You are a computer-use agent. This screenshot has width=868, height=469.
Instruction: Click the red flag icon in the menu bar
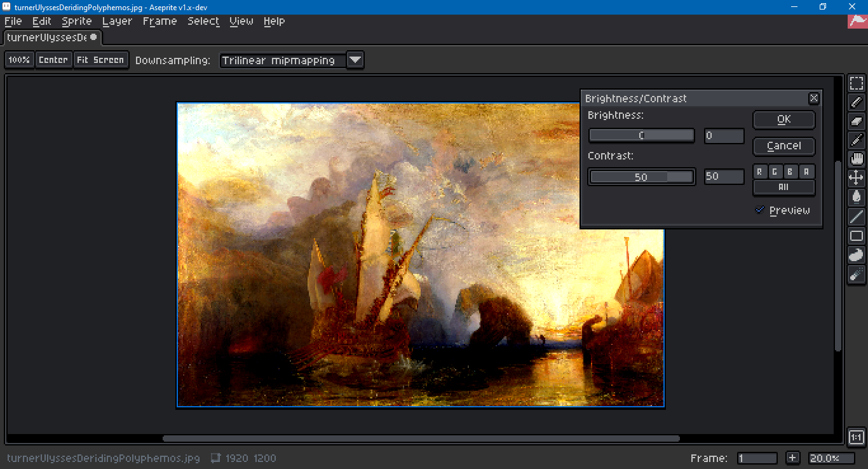click(x=858, y=20)
